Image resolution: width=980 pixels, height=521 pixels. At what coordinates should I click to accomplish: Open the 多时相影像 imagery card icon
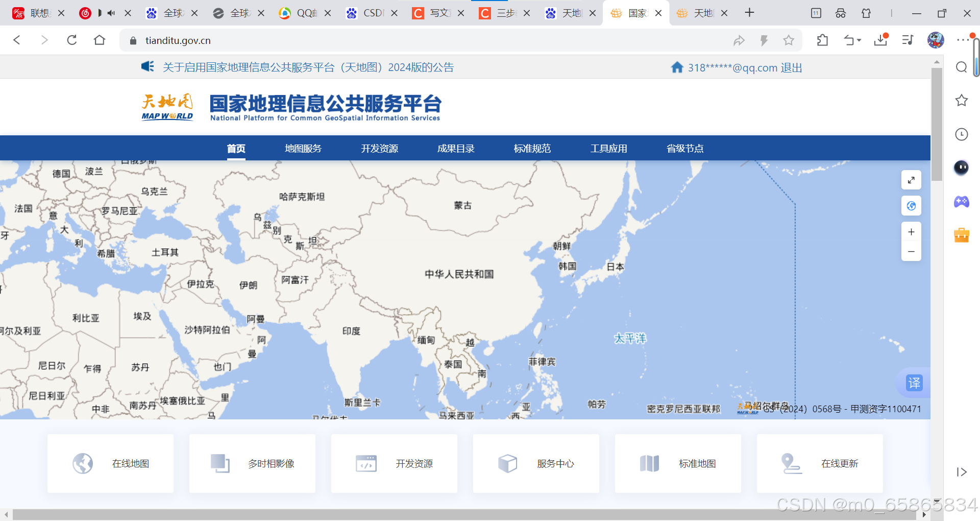tap(219, 463)
